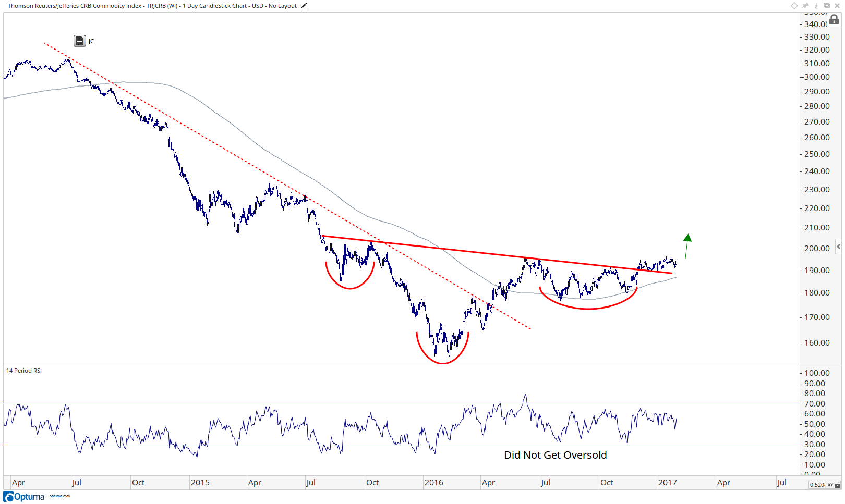Click the pencil edit icon beside chart title
Image resolution: width=845 pixels, height=504 pixels.
(x=304, y=6)
